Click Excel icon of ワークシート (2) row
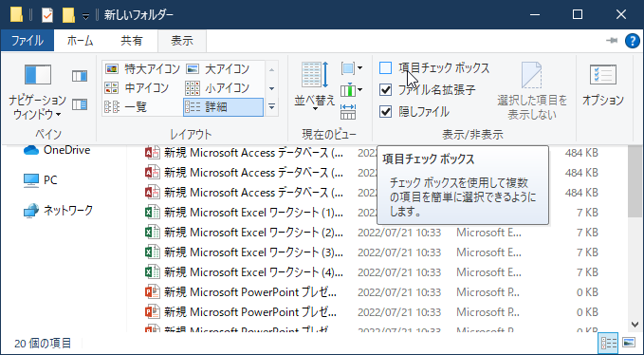 pos(153,233)
